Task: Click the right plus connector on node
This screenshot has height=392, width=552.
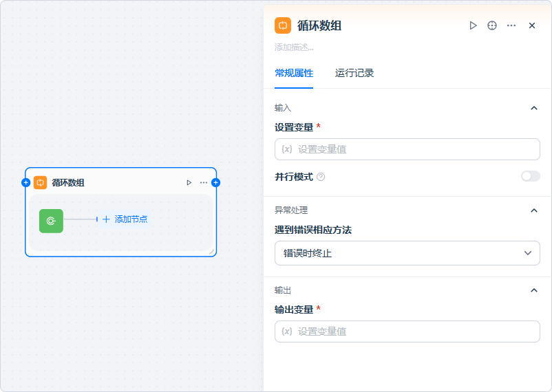Action: [215, 183]
